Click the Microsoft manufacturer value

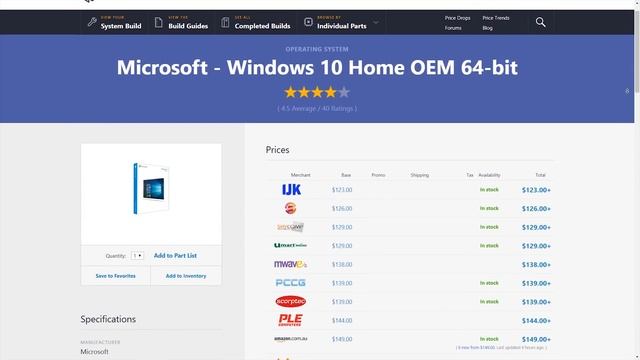coord(94,351)
